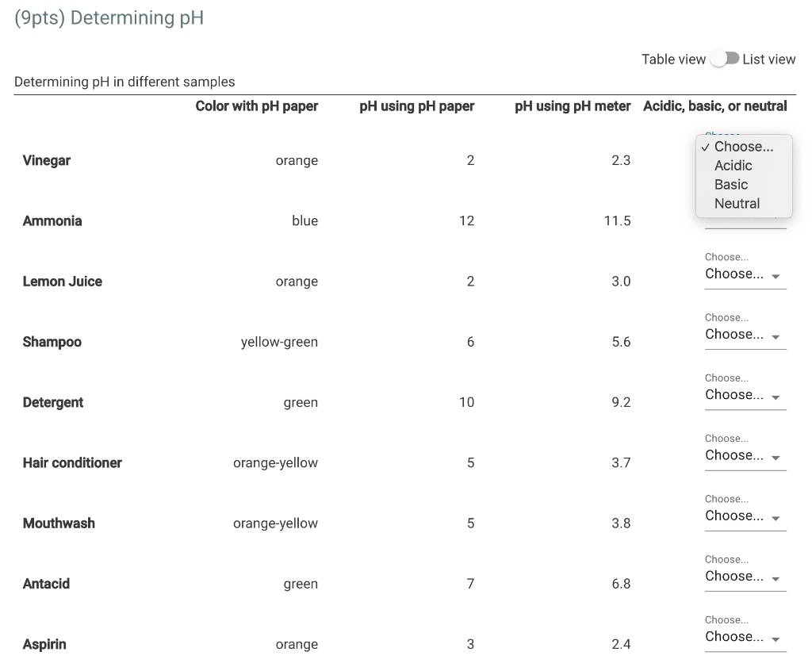Open the classification dropdown for Antacid
Viewport: 812px width, 667px height.
[737, 576]
